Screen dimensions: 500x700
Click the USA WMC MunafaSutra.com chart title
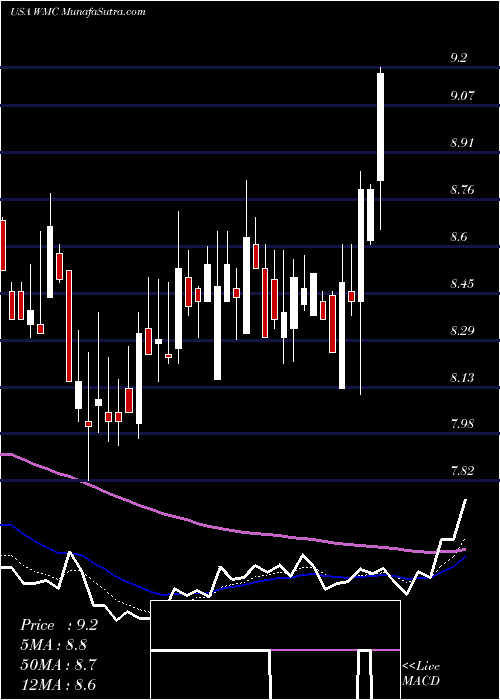[x=78, y=12]
